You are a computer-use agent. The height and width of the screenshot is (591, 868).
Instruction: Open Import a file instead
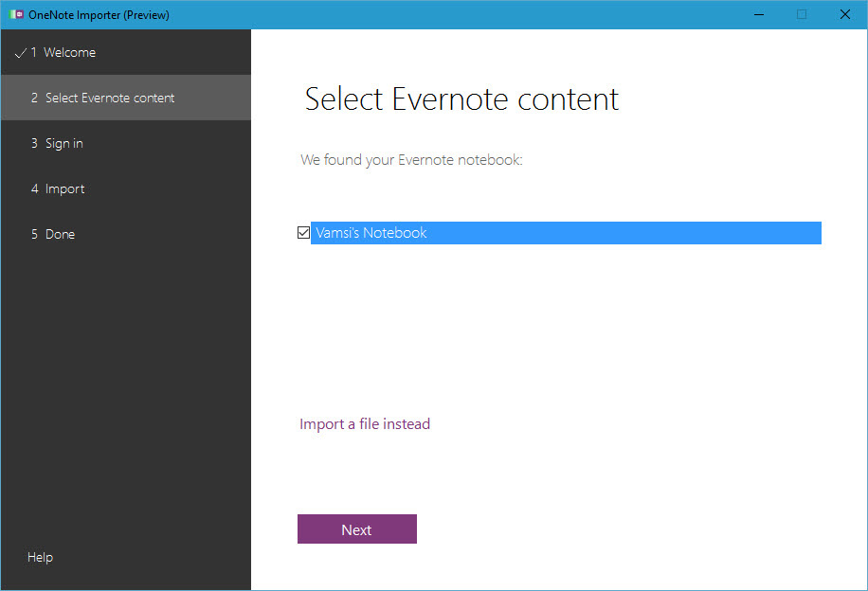click(x=365, y=423)
